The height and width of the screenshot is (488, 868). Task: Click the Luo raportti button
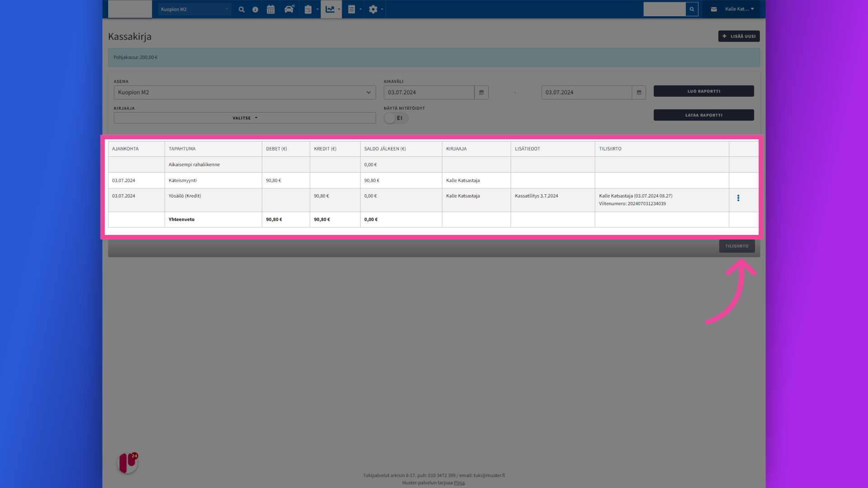tap(703, 91)
